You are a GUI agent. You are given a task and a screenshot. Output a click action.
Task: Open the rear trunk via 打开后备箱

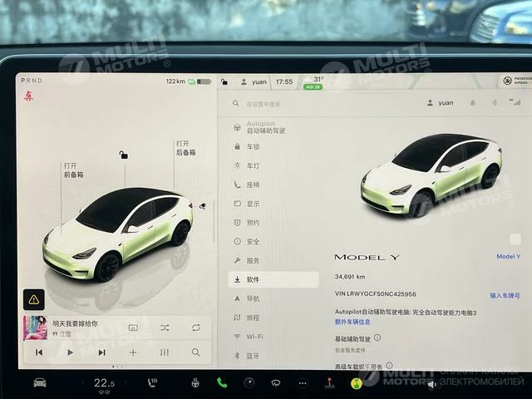186,148
